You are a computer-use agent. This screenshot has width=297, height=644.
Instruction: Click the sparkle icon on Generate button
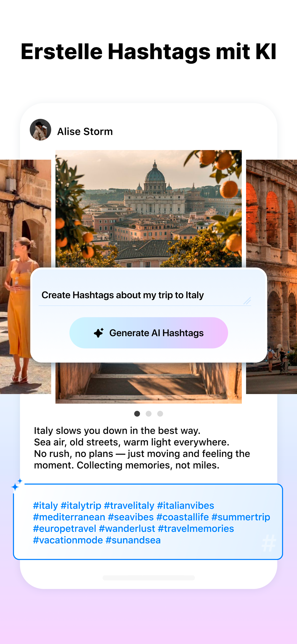(99, 333)
